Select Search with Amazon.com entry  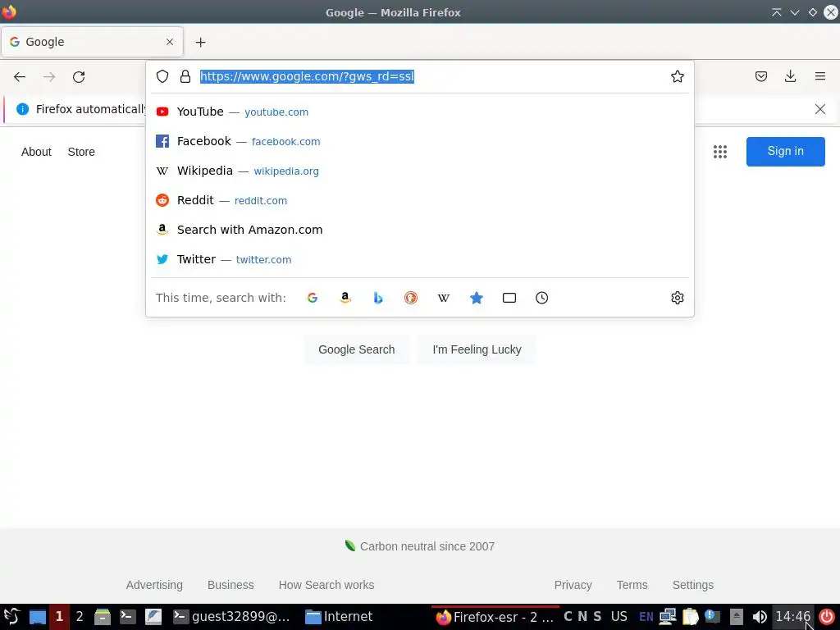coord(420,230)
